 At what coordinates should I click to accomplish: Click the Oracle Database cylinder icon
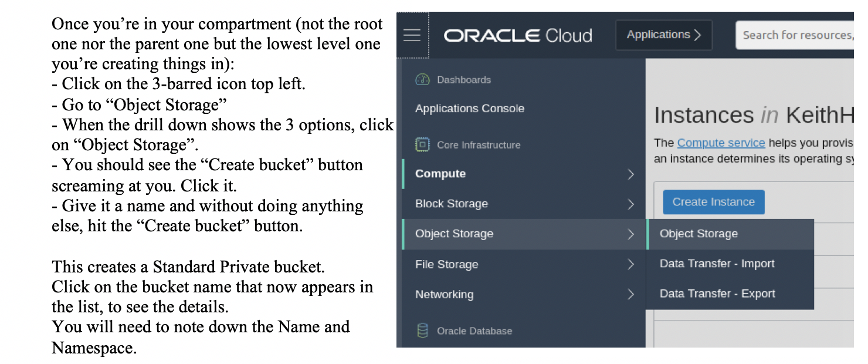tap(422, 331)
